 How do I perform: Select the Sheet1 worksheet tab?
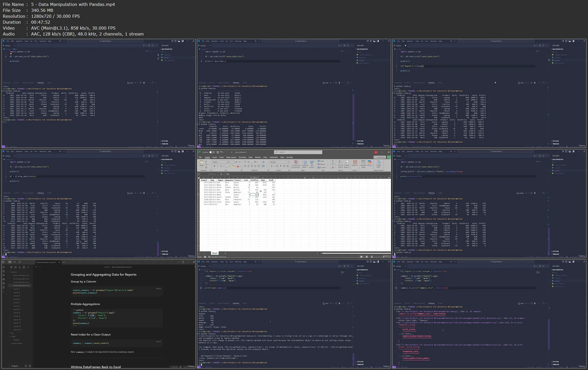point(214,253)
